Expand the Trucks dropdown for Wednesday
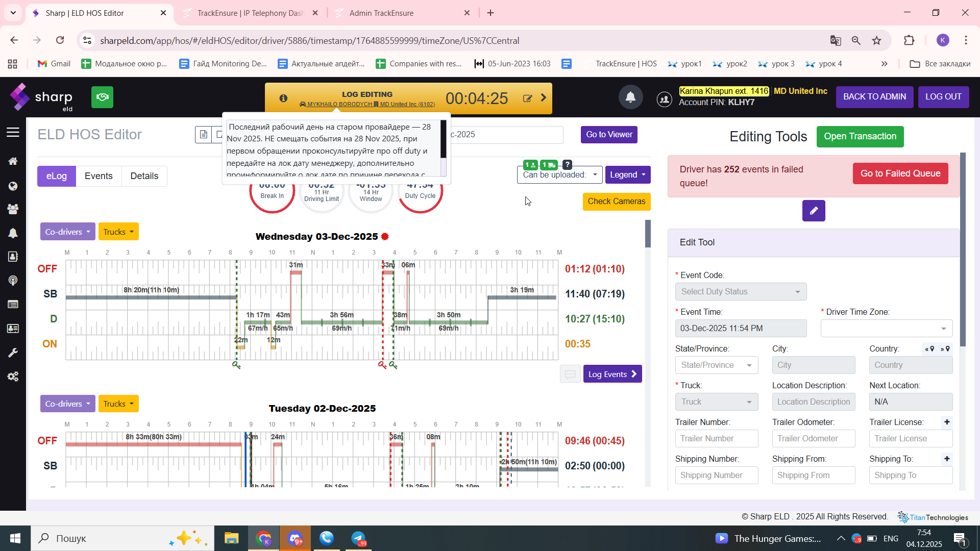 (x=118, y=232)
